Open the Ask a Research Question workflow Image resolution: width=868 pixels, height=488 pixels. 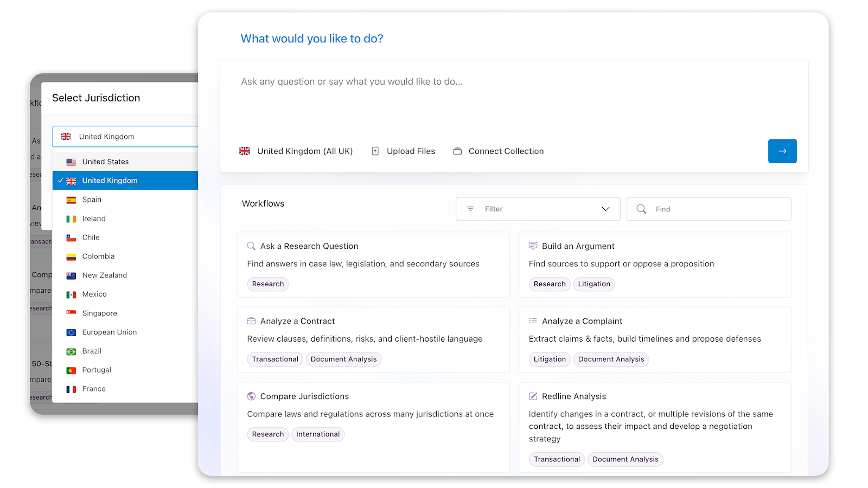tap(309, 246)
